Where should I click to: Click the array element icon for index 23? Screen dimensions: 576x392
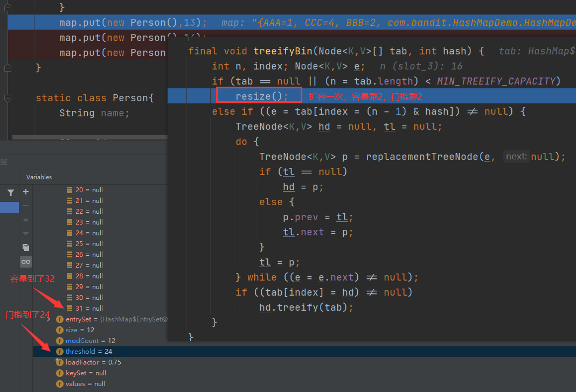[70, 222]
